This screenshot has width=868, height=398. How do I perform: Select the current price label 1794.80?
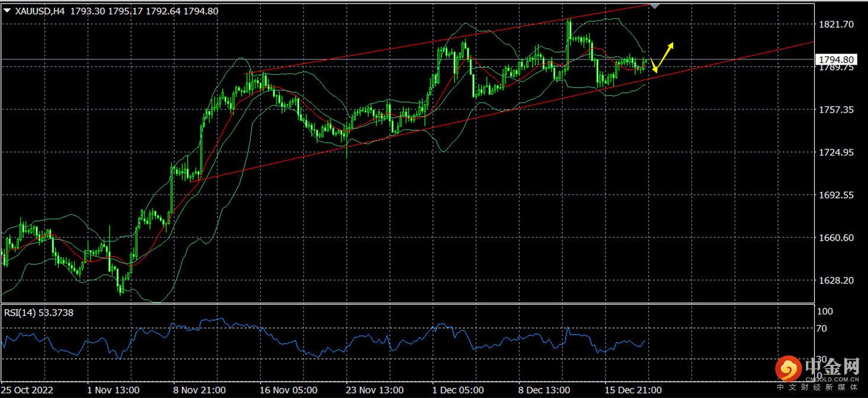coord(836,59)
